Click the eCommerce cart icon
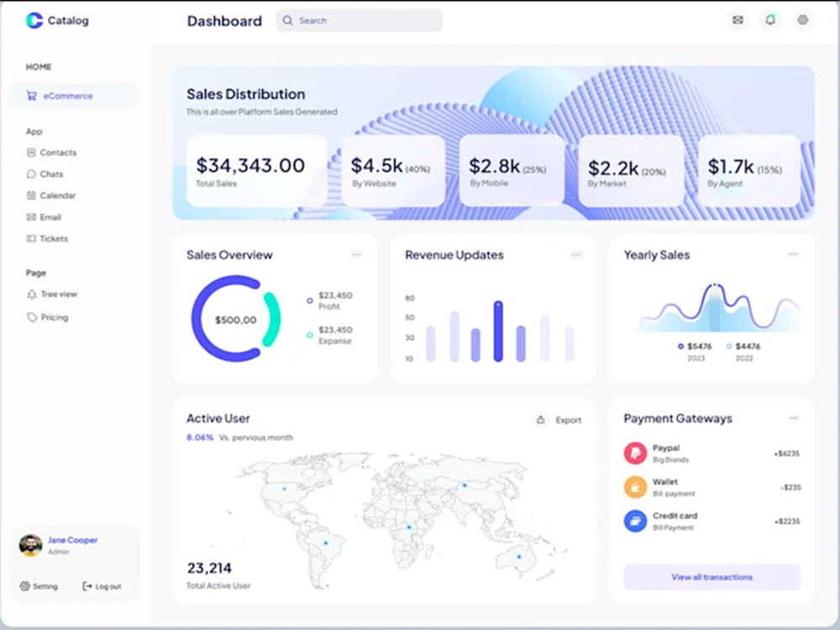 32,96
